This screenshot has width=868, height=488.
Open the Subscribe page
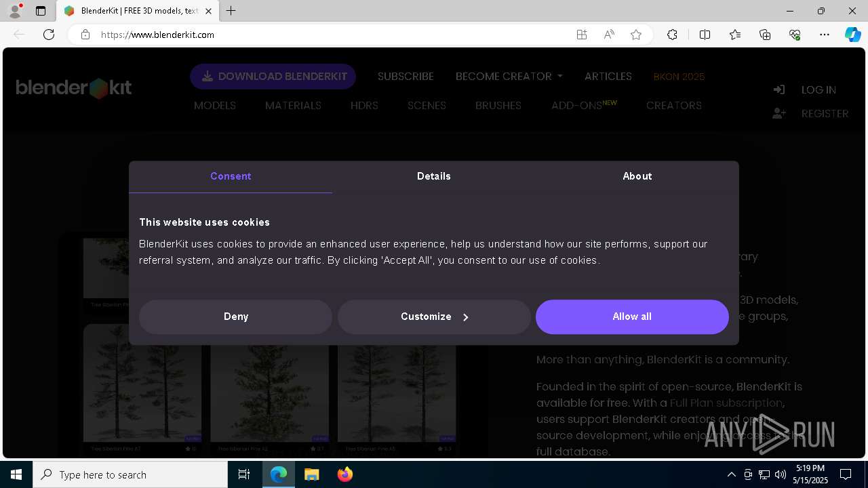[406, 77]
